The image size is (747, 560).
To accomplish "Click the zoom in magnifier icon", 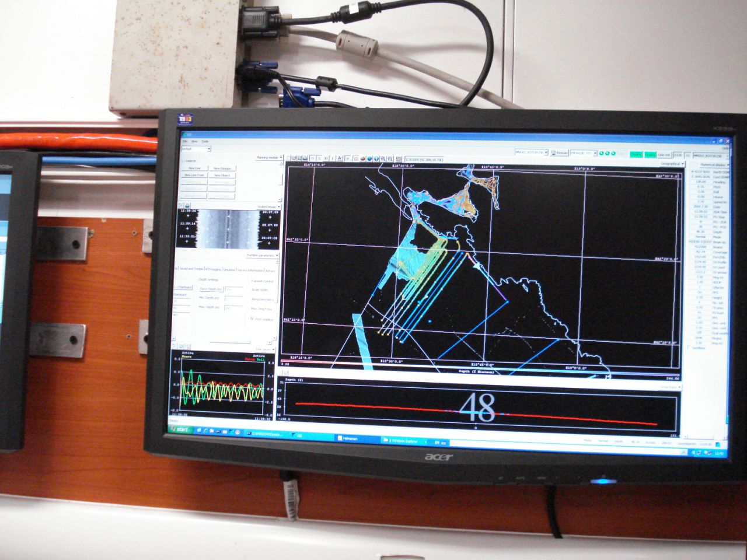I will (383, 159).
